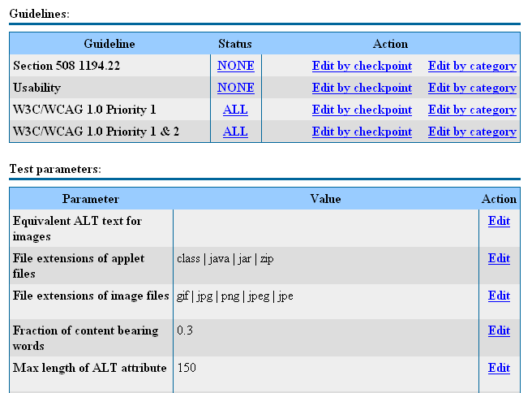Click the Guideline column header
This screenshot has height=393, width=532.
(x=109, y=44)
